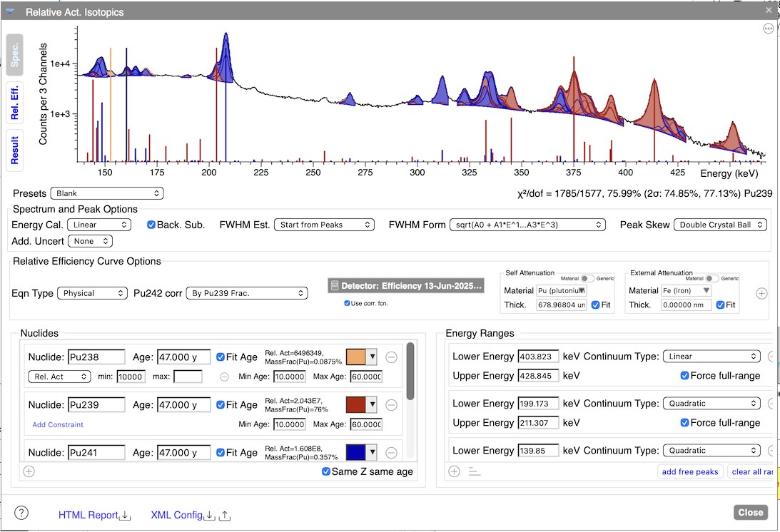Toggle Back. Sub. checkbox
780x532 pixels.
coord(151,225)
